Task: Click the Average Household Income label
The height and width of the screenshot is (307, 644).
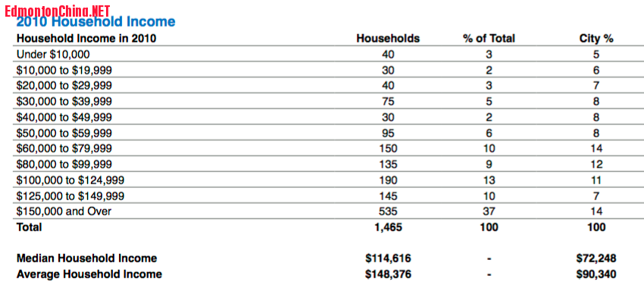Action: [89, 274]
